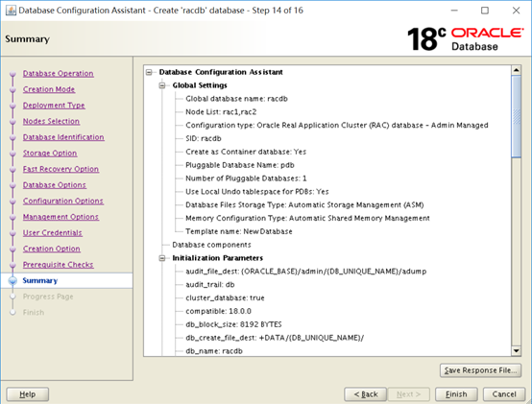Jump to Database Identification step
532x404 pixels.
pos(63,137)
